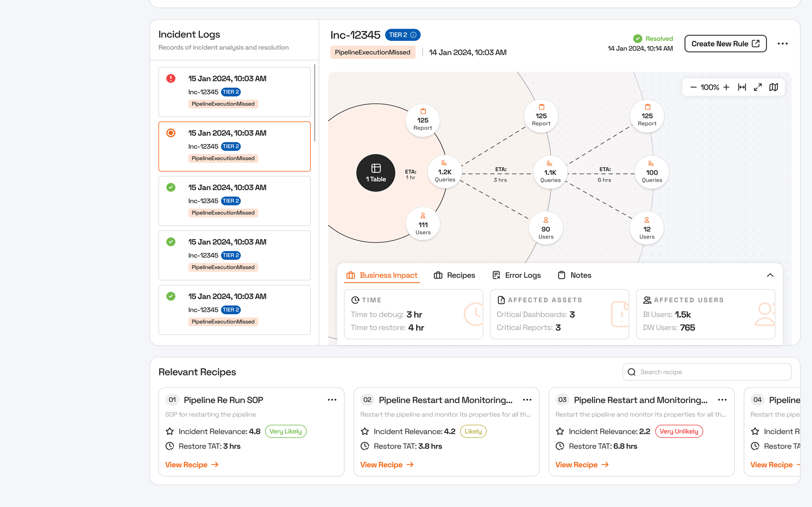
Task: Open the Error Logs tab
Action: [x=517, y=275]
